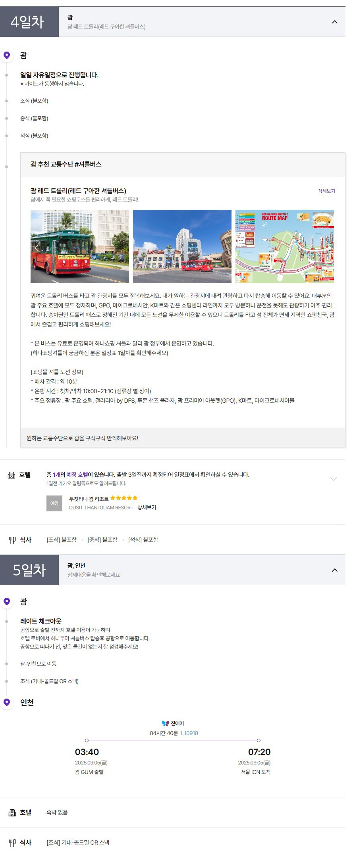Click the Jin Air butterfly logo
Viewport: 355px width, 868px height.
pos(166,723)
